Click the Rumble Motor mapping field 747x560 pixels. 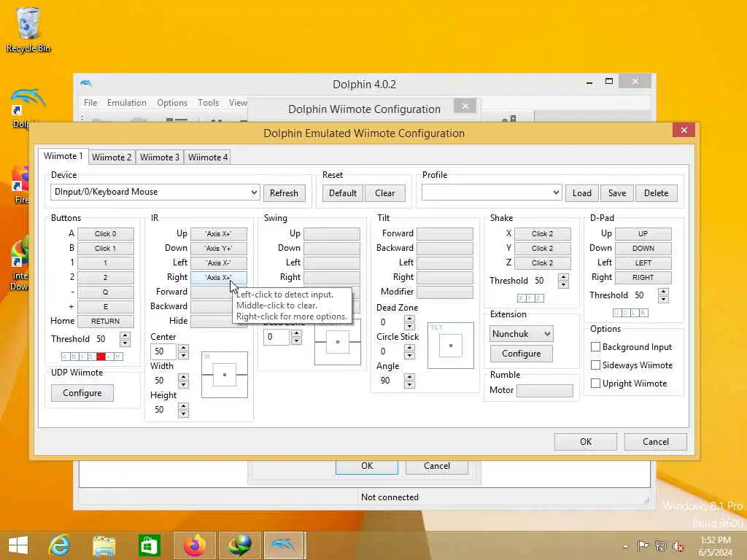[x=544, y=391]
